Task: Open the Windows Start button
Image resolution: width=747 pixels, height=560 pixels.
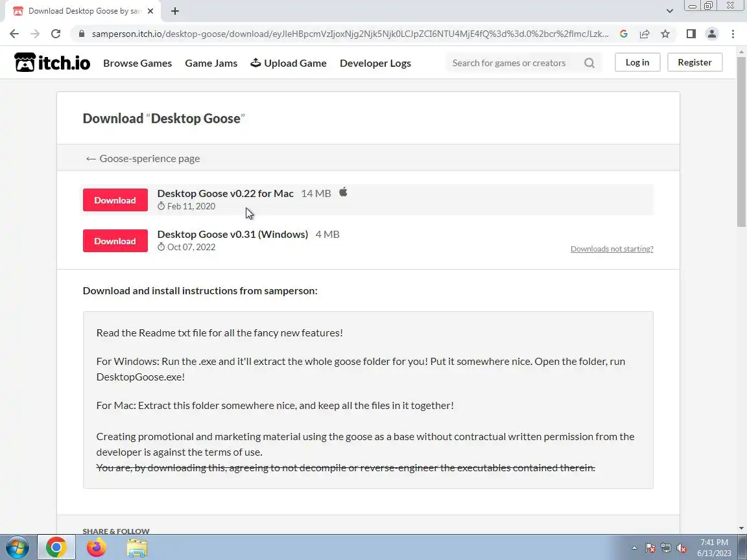Action: coord(17,548)
